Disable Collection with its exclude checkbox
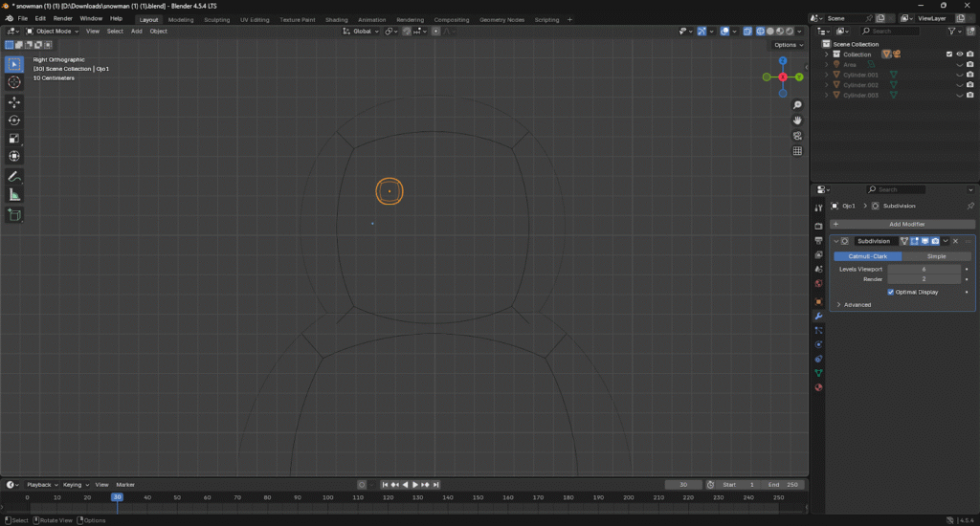 pos(949,55)
